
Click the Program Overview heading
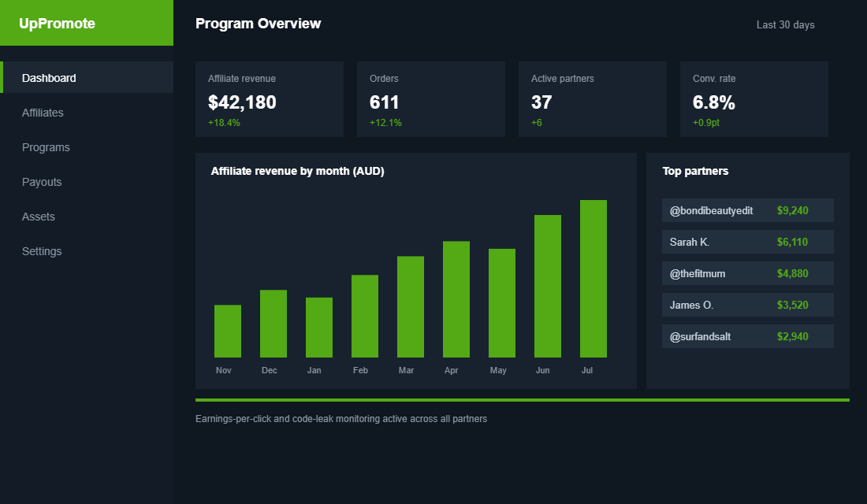259,24
